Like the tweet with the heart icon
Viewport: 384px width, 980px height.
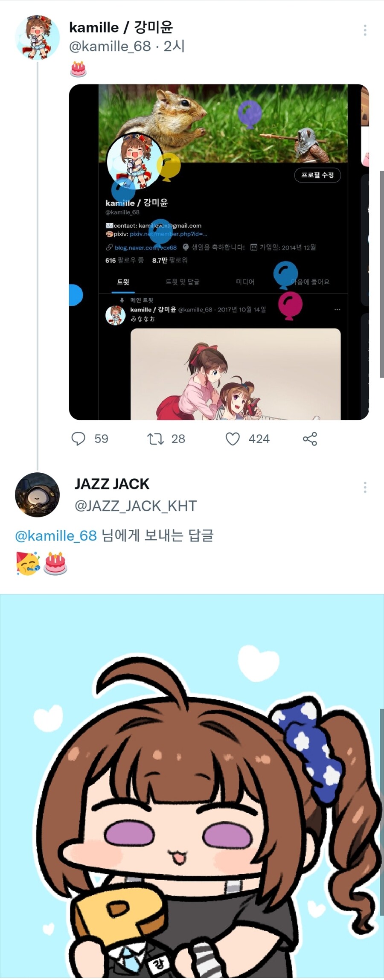[233, 439]
